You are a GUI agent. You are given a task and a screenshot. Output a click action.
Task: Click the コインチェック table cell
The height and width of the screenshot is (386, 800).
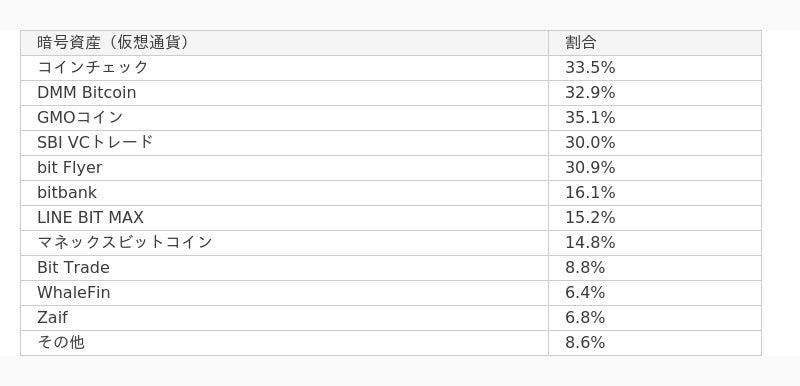(285, 68)
